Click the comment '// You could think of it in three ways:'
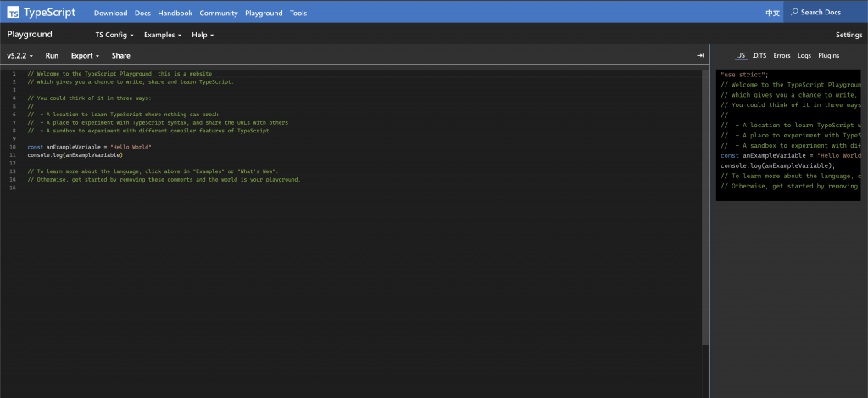 (89, 98)
